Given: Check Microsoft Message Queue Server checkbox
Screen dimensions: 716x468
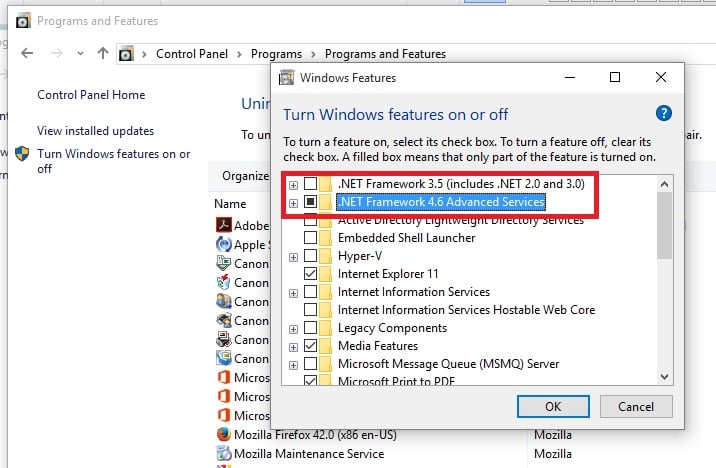Looking at the screenshot, I should pyautogui.click(x=311, y=363).
